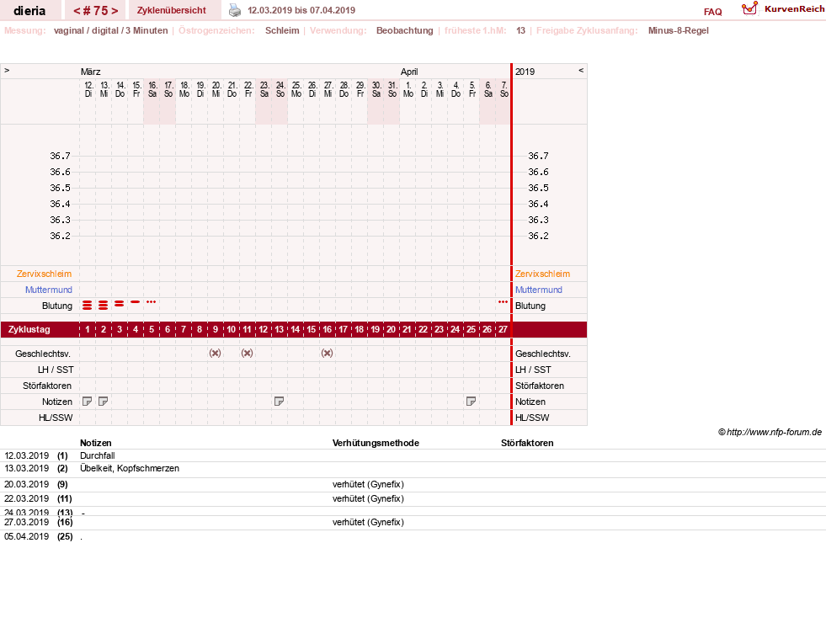
Task: Click the Schleim value after Östrogenzeichen
Action: click(282, 30)
